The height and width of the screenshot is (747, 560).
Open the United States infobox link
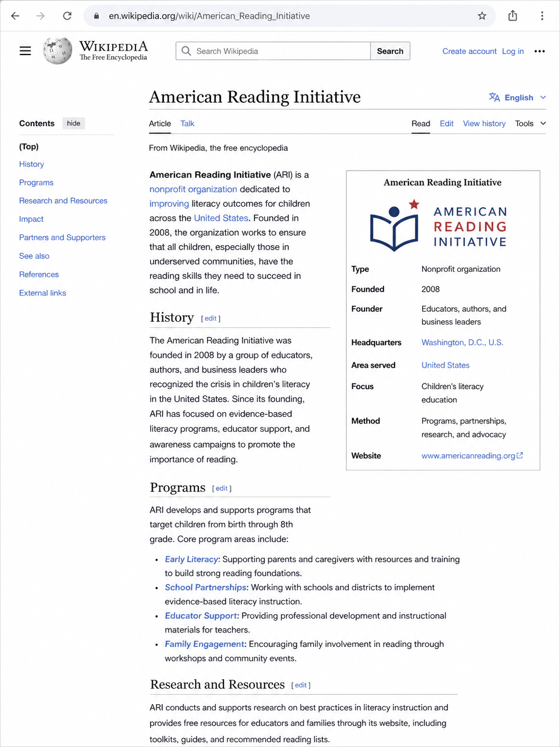pyautogui.click(x=446, y=365)
